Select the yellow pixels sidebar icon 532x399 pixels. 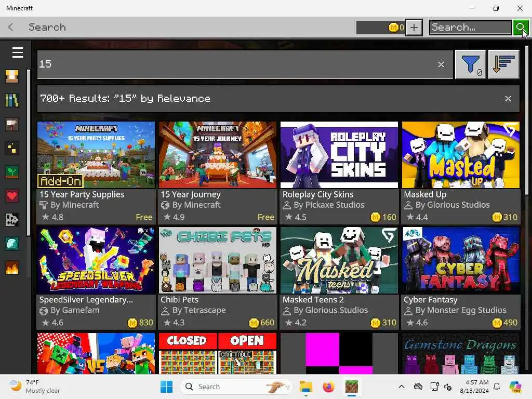12,148
